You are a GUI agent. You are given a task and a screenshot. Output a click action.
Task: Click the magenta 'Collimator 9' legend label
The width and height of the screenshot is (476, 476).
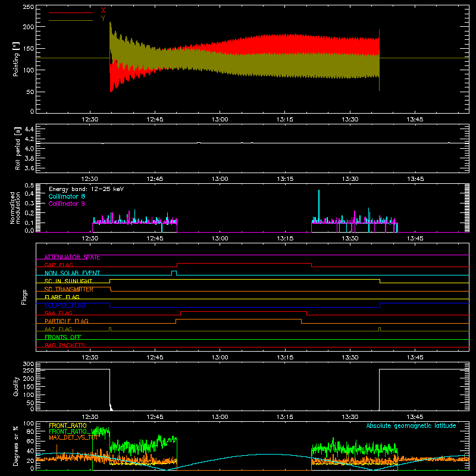tap(67, 203)
